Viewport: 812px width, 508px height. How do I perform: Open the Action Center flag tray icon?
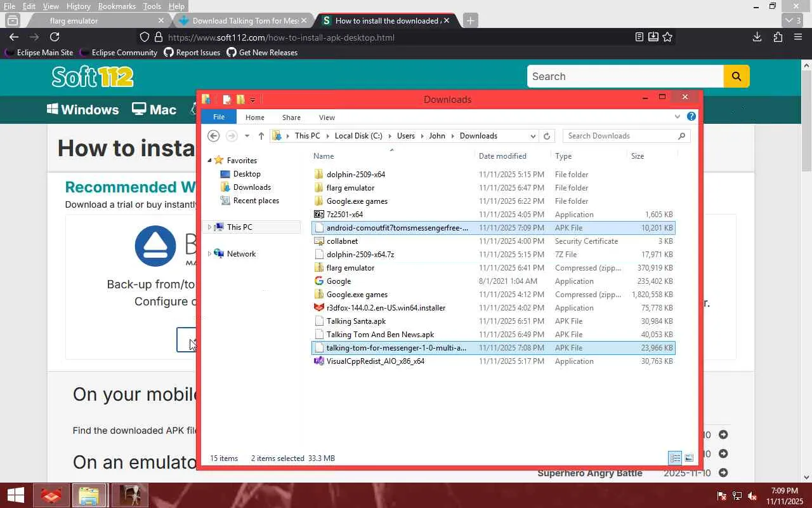(x=722, y=496)
